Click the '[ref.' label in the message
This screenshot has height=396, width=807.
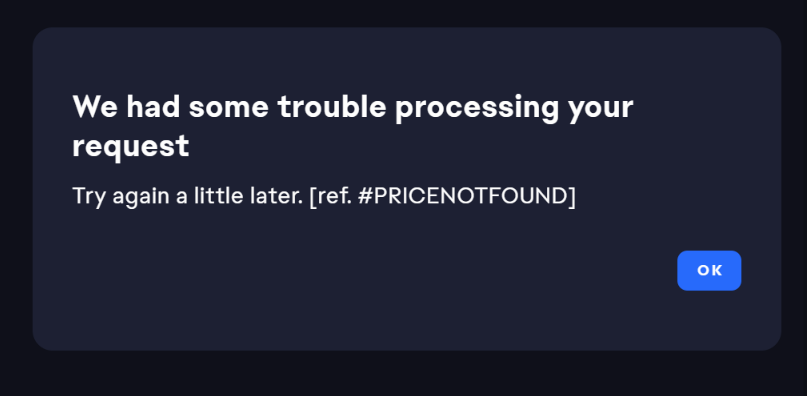pos(330,196)
